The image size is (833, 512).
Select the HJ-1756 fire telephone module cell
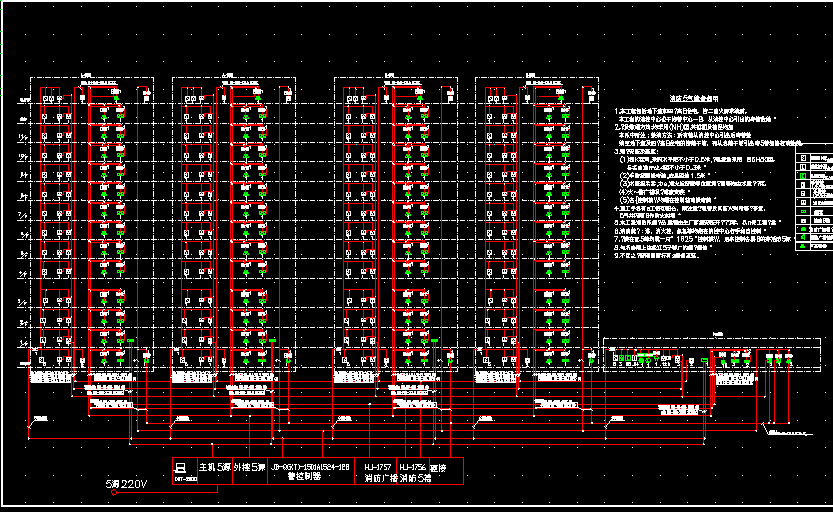coord(414,471)
